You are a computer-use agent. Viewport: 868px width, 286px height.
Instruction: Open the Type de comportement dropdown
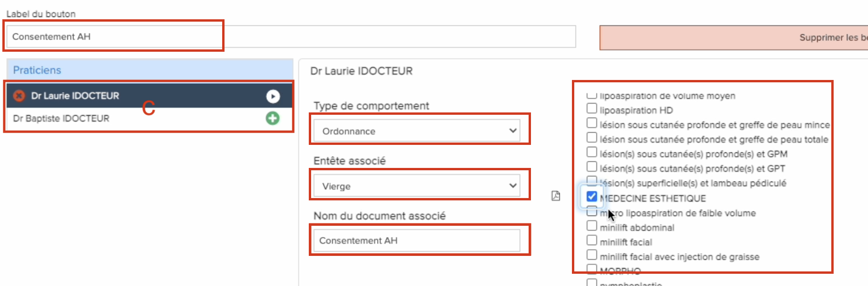[x=417, y=131]
